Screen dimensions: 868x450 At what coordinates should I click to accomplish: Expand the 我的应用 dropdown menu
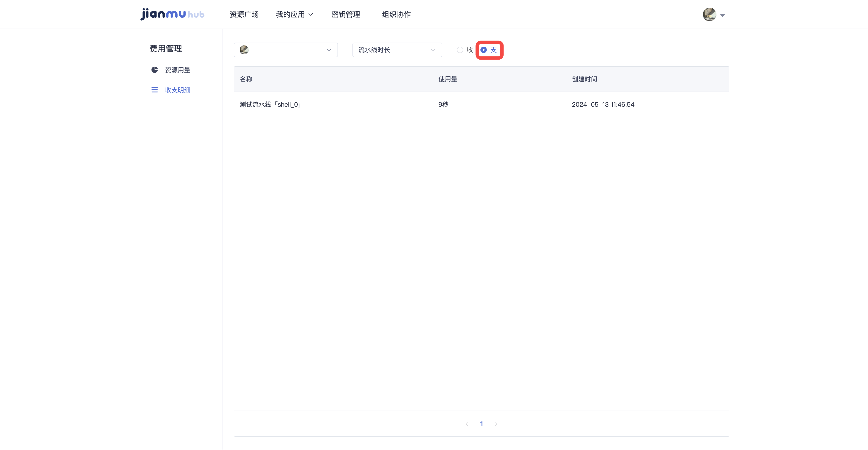pyautogui.click(x=294, y=15)
